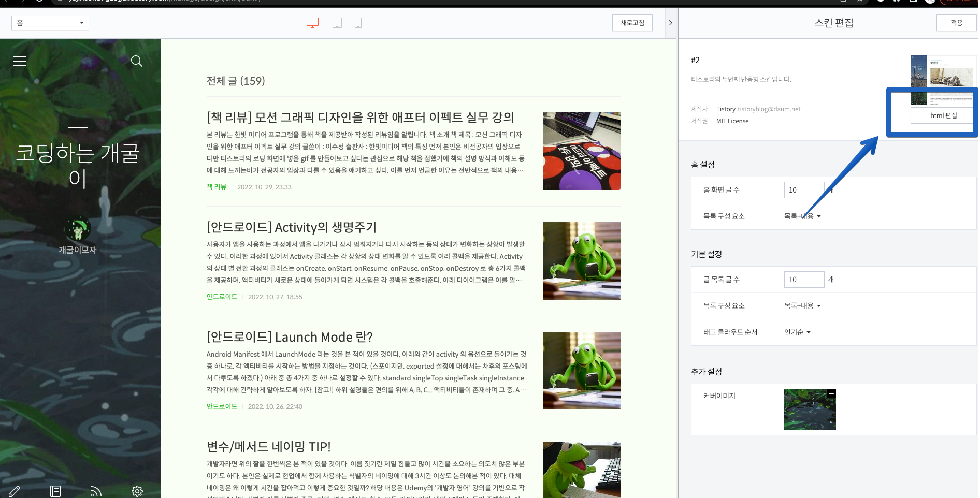Open post 모션 그래픽 디자인을 위한 애프터 이펙트
The image size is (980, 498).
pyautogui.click(x=360, y=118)
